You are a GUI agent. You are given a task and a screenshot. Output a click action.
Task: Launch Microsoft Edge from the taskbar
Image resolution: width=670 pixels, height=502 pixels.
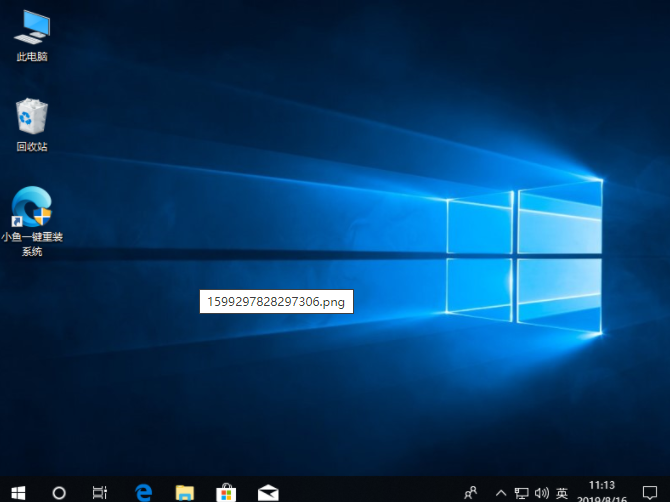[144, 492]
